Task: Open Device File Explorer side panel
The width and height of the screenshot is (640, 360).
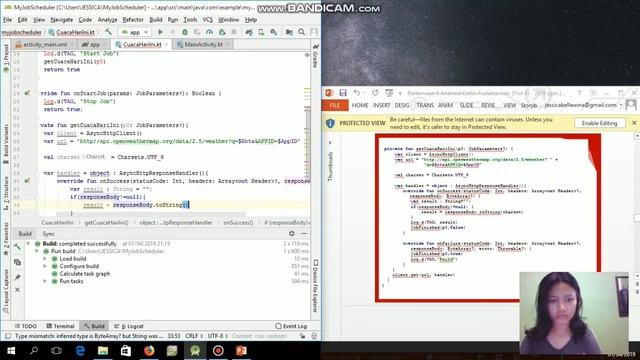Action: (x=316, y=286)
